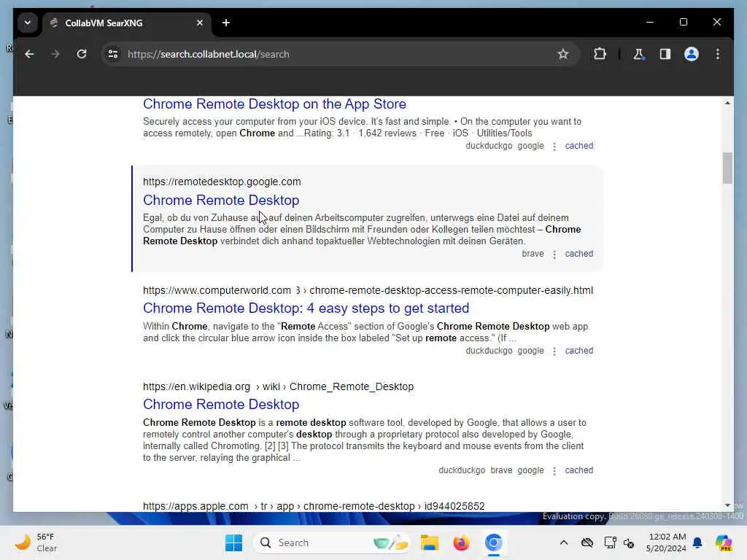
Task: Expand options dots for App Store result
Action: click(x=554, y=146)
